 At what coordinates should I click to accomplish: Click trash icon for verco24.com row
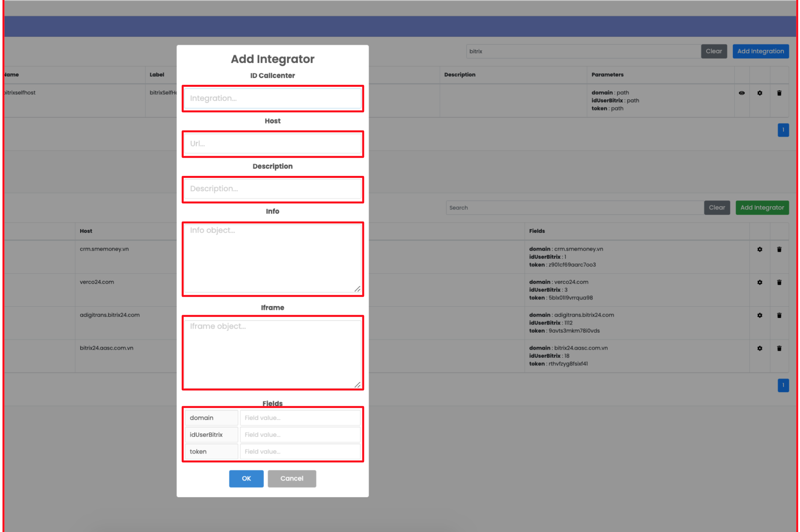[x=779, y=282]
